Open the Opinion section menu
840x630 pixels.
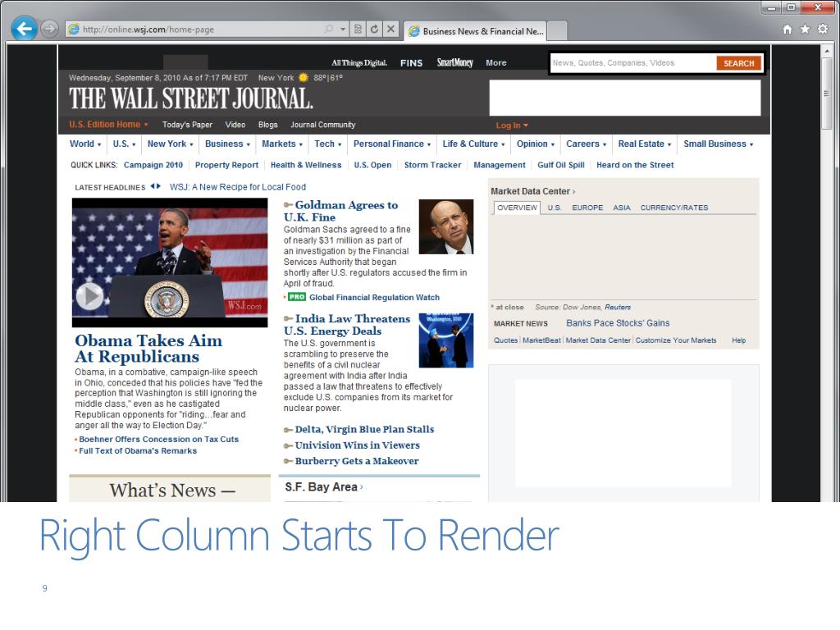tap(536, 144)
